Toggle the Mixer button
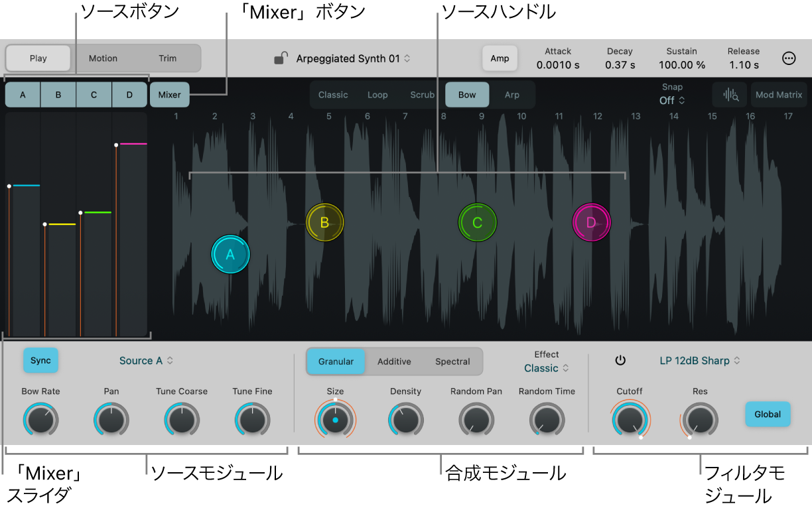The height and width of the screenshot is (510, 812). [x=169, y=95]
